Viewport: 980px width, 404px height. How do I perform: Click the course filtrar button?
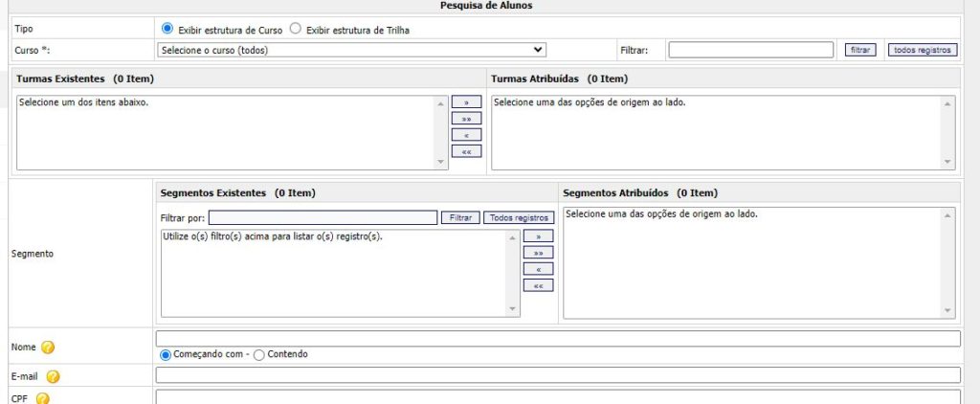tap(859, 50)
